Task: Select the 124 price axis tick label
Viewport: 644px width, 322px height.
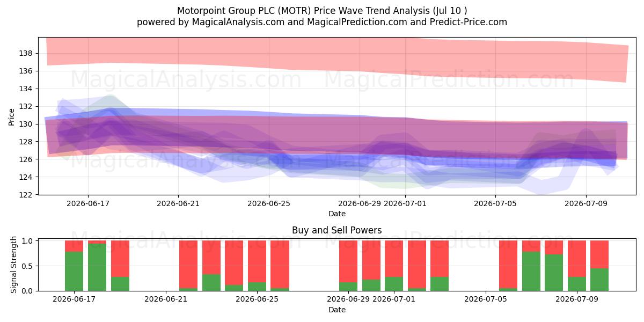Action: click(25, 177)
